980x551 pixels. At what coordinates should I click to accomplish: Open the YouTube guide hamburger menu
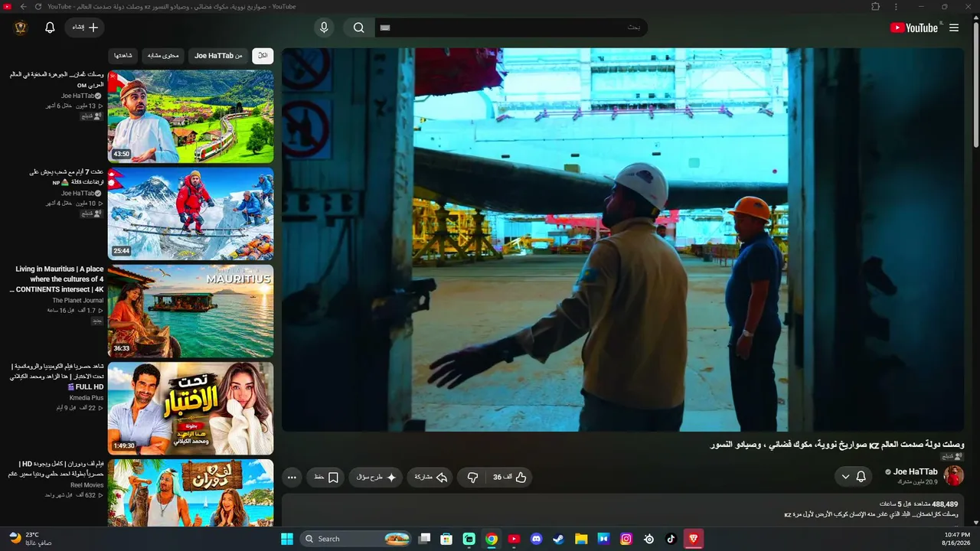pyautogui.click(x=954, y=28)
